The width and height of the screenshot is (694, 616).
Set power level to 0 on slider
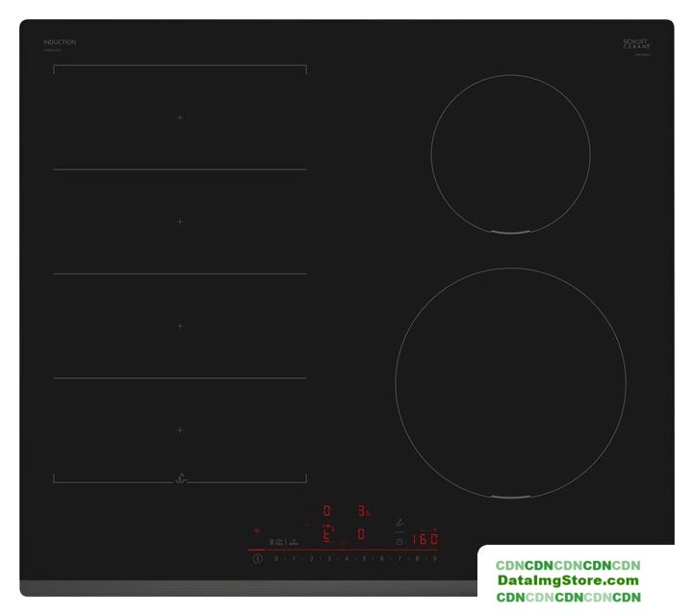(x=276, y=558)
